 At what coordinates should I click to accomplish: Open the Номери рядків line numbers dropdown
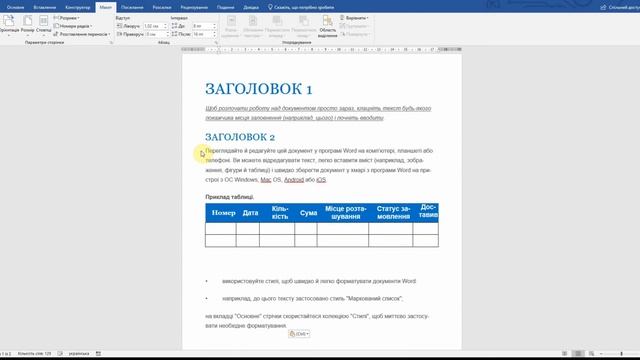tap(73, 26)
